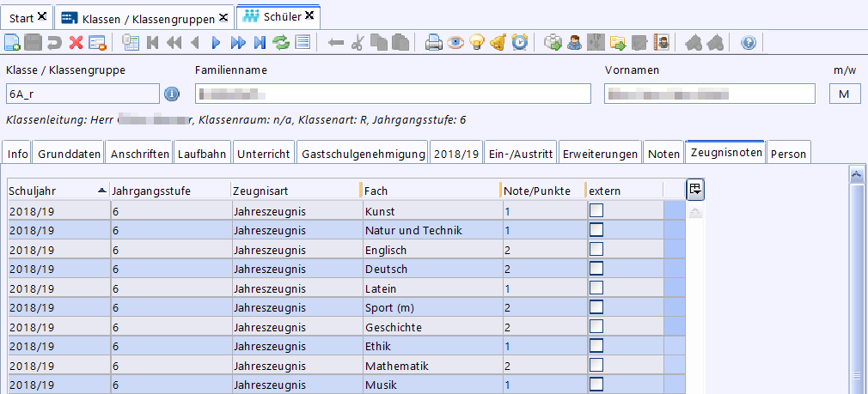Toggle extern checkbox in Ethik row
Screen dimensions: 868x394
pos(596,346)
